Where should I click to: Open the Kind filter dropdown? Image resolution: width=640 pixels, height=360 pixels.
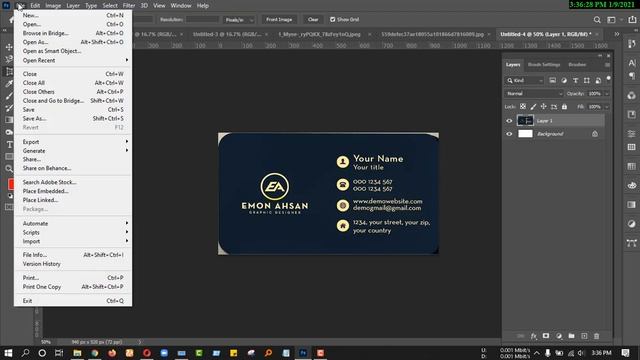click(x=525, y=80)
